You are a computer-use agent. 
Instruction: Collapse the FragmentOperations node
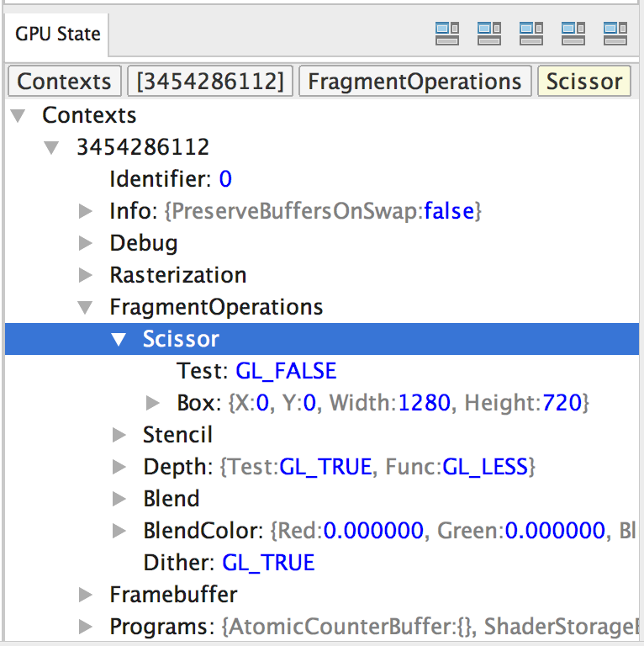pyautogui.click(x=85, y=307)
